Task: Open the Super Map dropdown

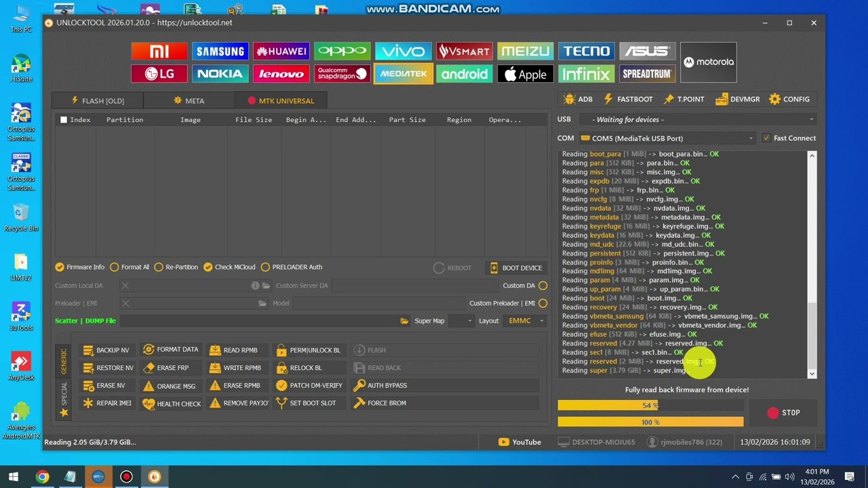Action: click(460, 321)
